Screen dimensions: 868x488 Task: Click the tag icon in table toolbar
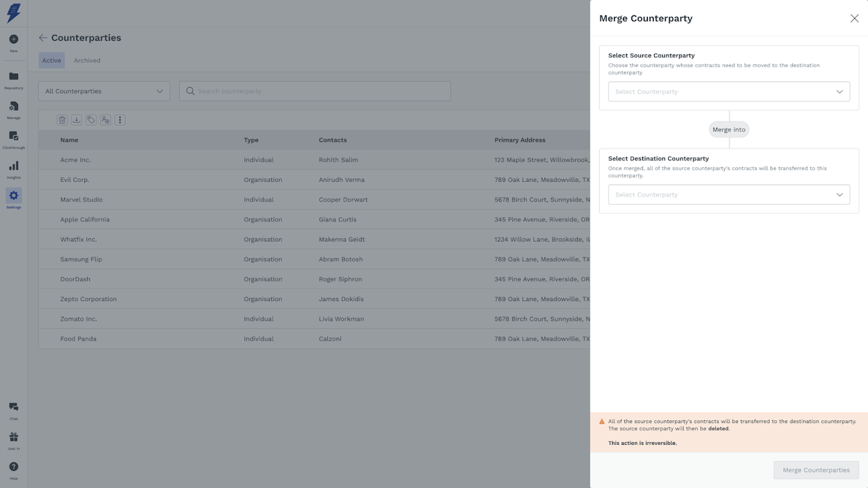click(x=91, y=120)
